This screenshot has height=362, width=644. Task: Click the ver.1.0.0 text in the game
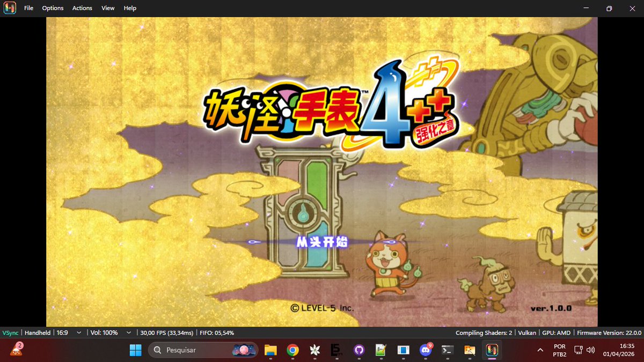pos(551,308)
